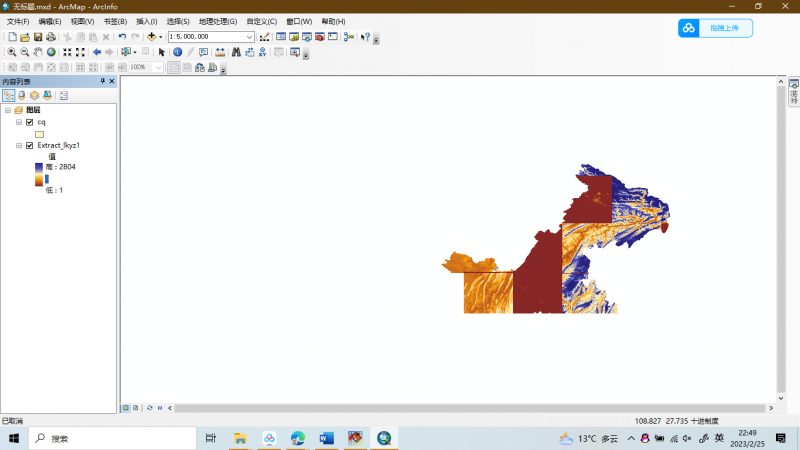Select the Identify info tool
800x450 pixels.
(x=176, y=52)
